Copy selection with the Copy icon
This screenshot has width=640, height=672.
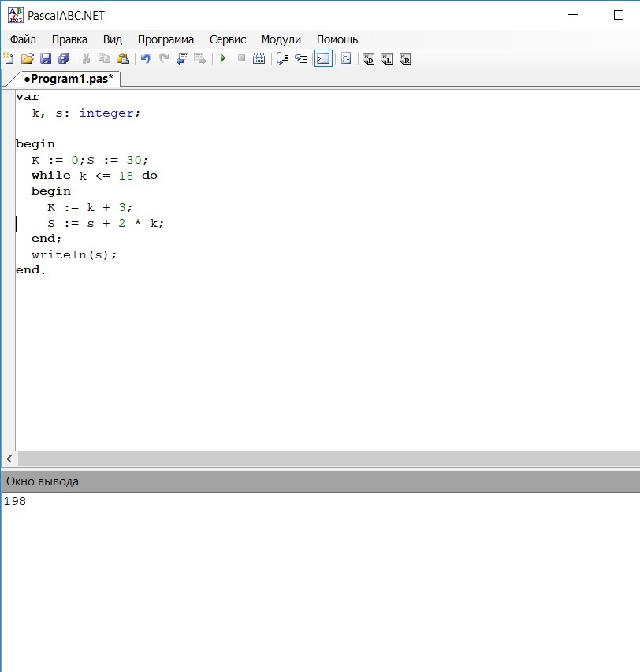pyautogui.click(x=104, y=58)
